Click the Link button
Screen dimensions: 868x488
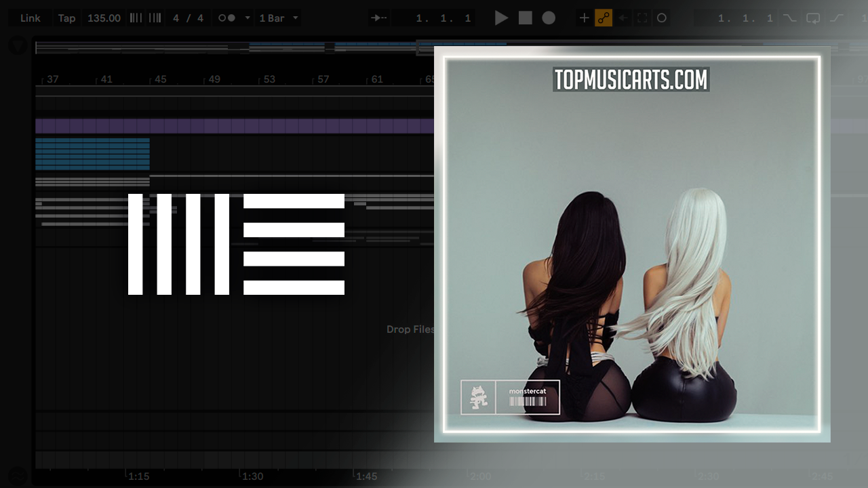(x=31, y=18)
